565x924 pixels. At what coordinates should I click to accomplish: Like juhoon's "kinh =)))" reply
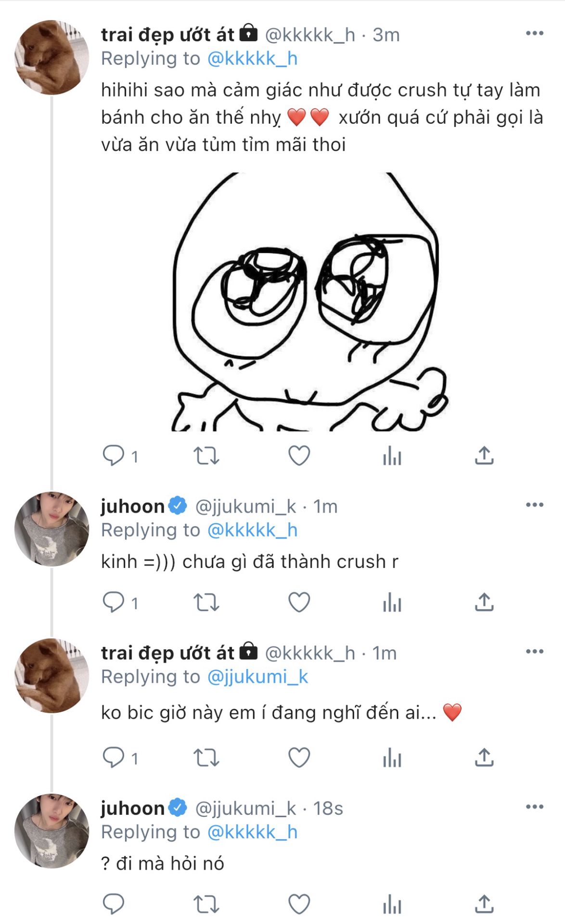tap(299, 602)
